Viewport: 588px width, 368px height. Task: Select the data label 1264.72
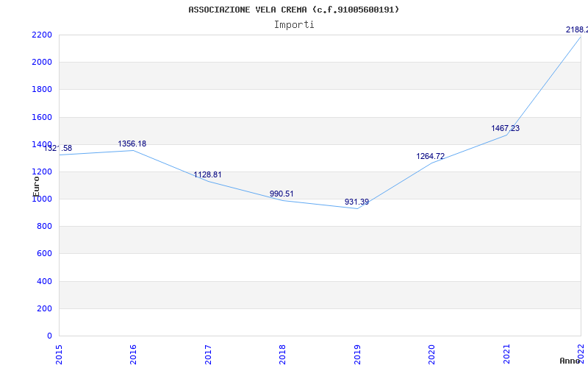coord(431,156)
